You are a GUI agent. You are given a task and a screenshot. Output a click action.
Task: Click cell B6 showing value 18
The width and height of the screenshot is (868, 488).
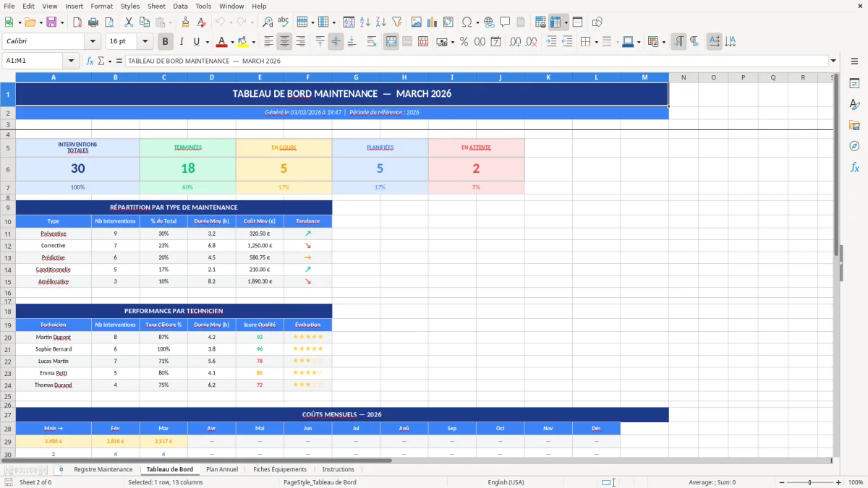[x=187, y=168]
